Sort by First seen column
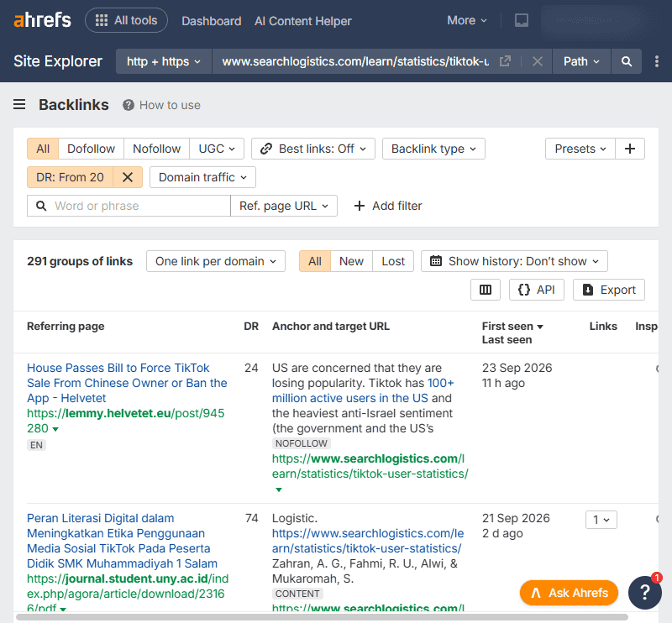Screen dimensions: 672x623 [512, 326]
